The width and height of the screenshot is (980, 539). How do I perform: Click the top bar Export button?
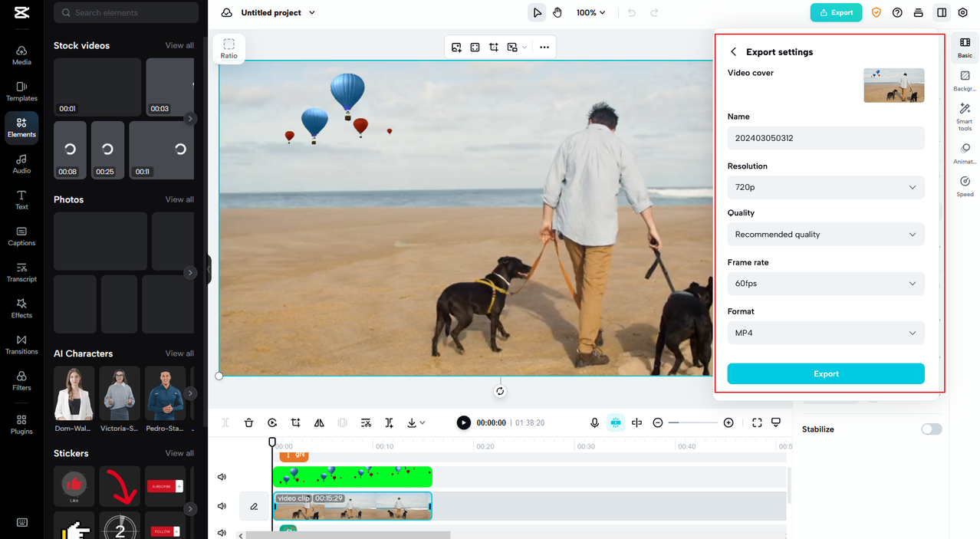(836, 12)
